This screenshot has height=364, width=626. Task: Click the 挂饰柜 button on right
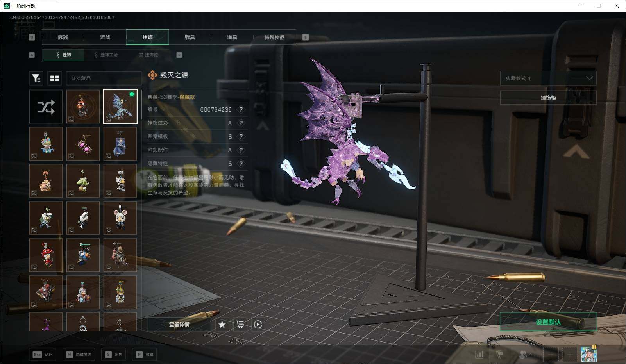click(548, 98)
